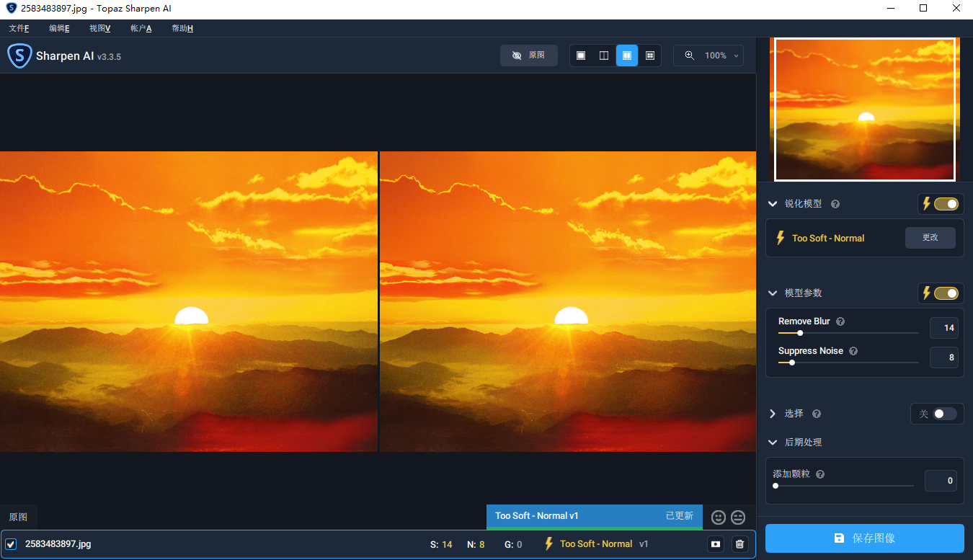Open the 编辑 menu
Screen dimensions: 973x560
(59, 28)
